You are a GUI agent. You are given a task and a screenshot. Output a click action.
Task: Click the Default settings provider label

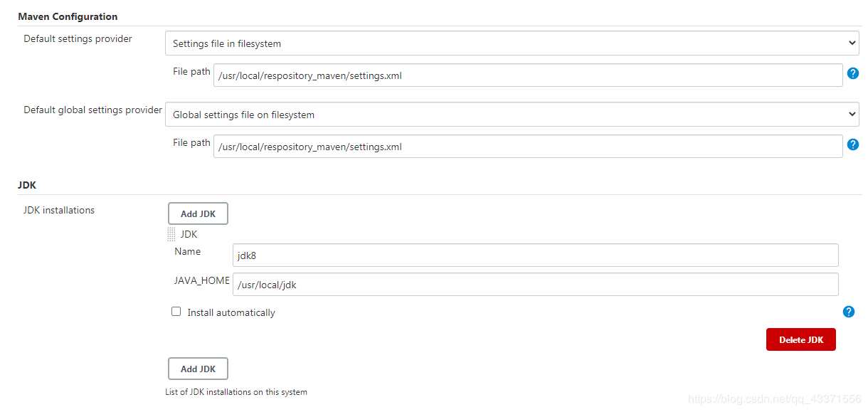[78, 38]
